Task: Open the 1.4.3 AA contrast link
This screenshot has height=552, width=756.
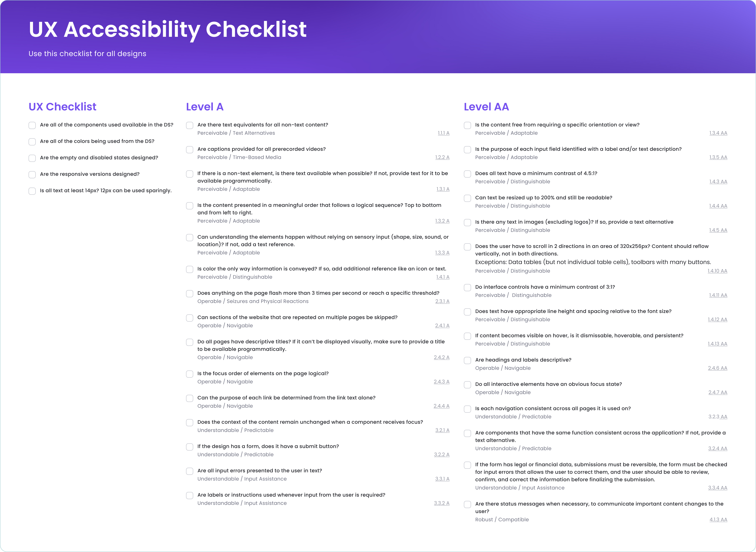Action: [x=718, y=182]
